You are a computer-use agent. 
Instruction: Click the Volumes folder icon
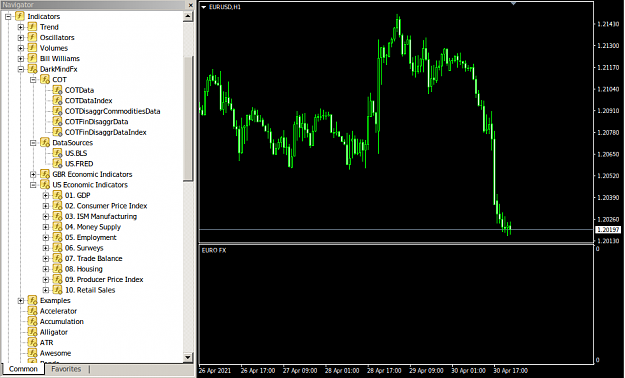point(32,48)
